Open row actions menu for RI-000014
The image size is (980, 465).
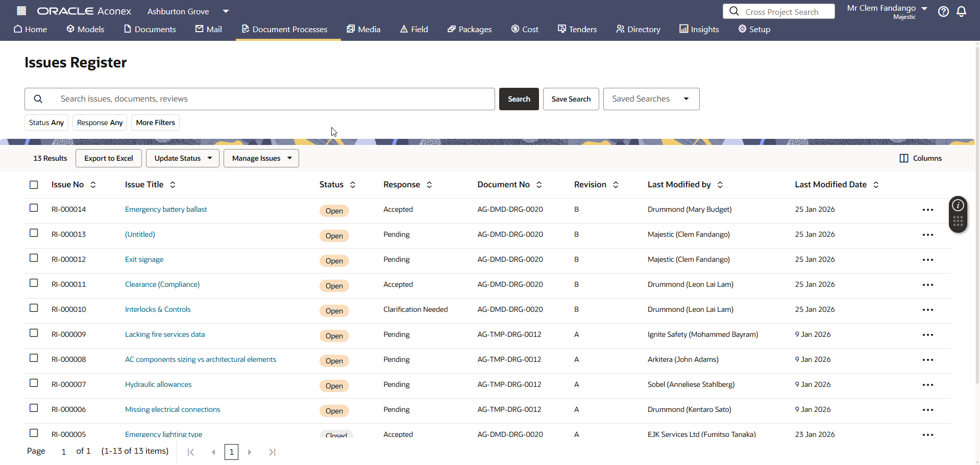[927, 210]
